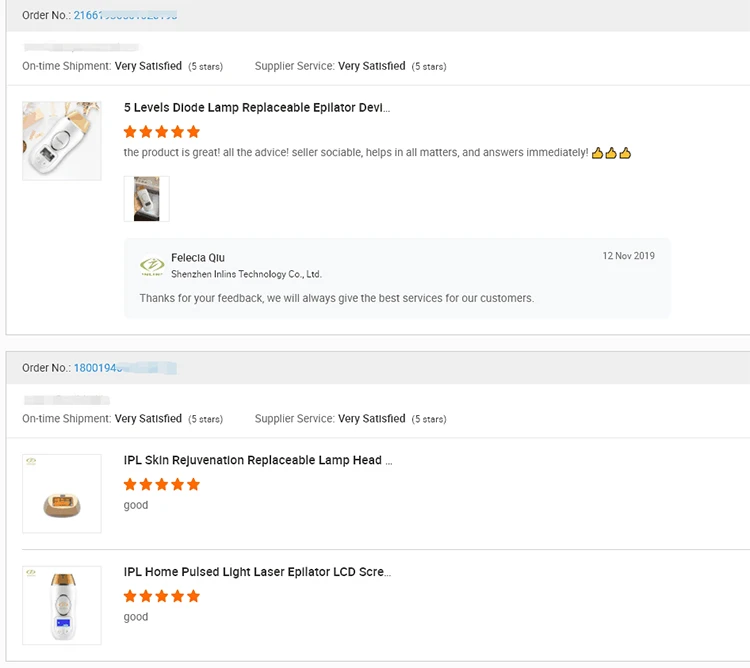Open Shenzhen Inlins Technology Co., Ltd. link
The height and width of the screenshot is (668, 750).
click(246, 274)
